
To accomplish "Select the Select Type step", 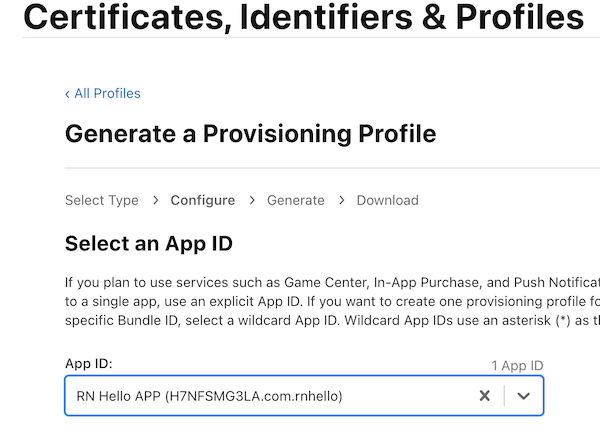I will tap(101, 200).
